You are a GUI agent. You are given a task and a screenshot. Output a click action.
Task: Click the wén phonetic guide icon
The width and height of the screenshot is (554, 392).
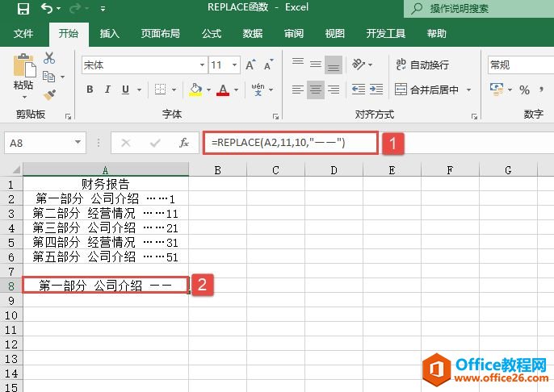pyautogui.click(x=258, y=90)
